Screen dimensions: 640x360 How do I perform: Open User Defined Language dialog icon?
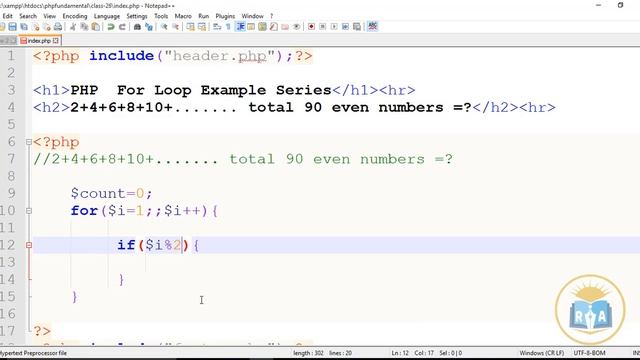point(251,27)
